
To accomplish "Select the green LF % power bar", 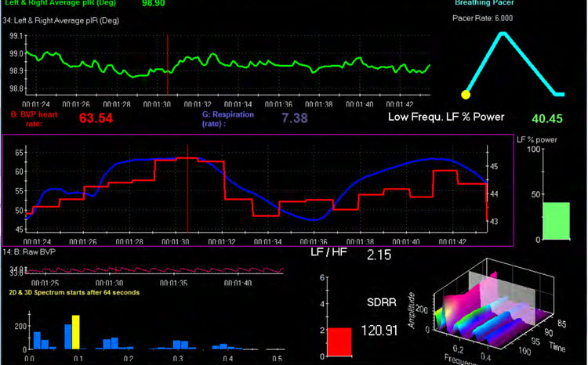I will (534, 221).
